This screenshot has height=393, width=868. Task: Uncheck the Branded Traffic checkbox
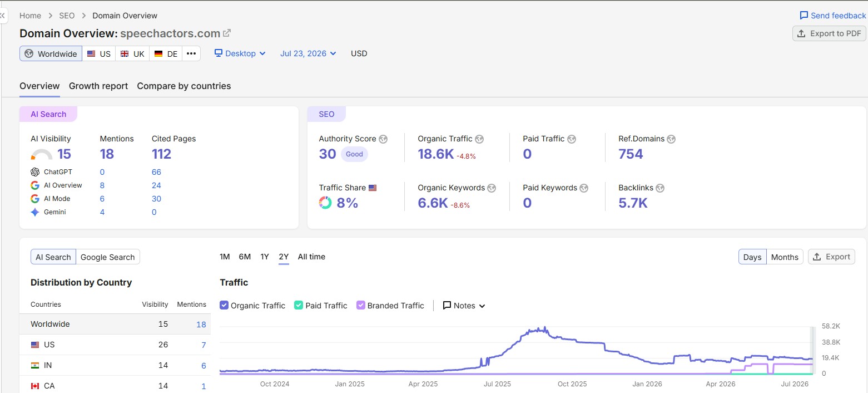[x=361, y=305]
